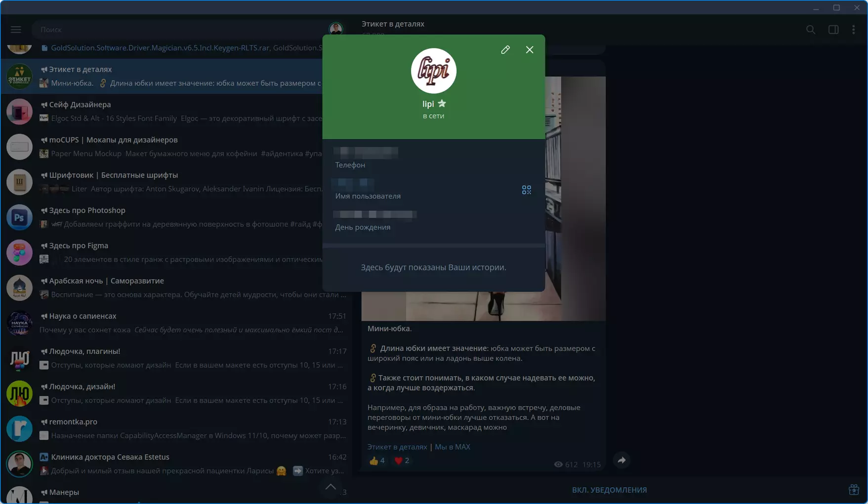Open the lipi profile avatar
The height and width of the screenshot is (504, 868).
coord(434,71)
